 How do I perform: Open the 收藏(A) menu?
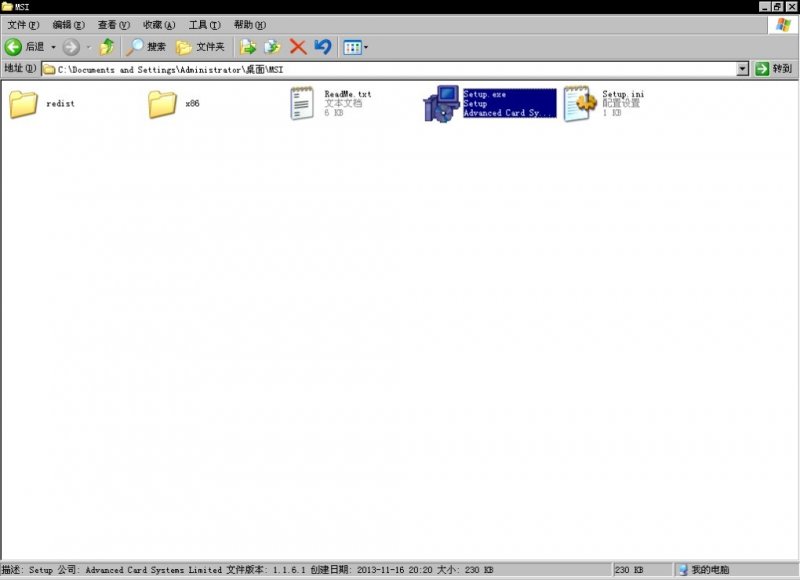(159, 24)
